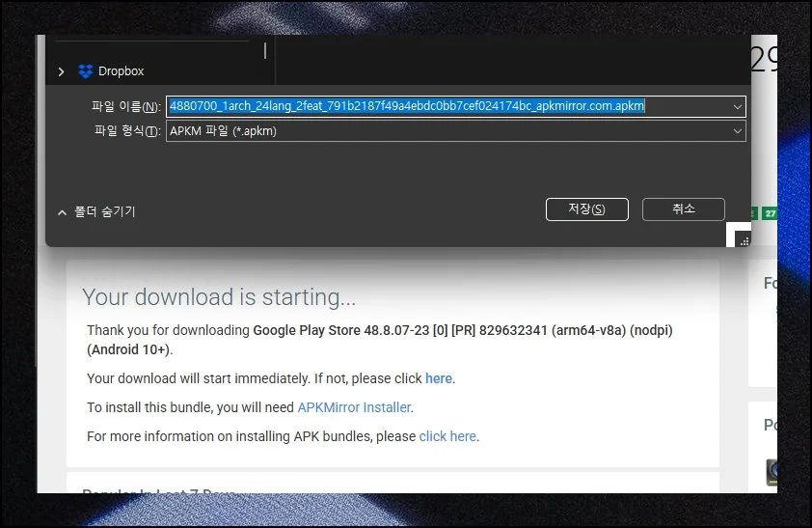The width and height of the screenshot is (812, 528).
Task: Expand the Dropbox folder tree chevron
Action: click(61, 71)
